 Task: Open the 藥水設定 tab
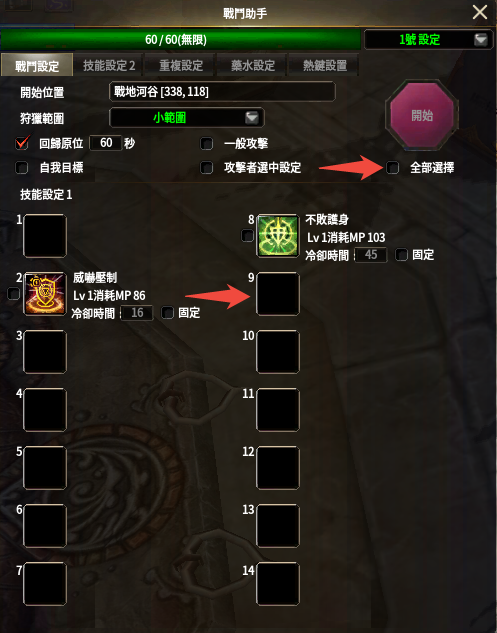click(x=253, y=65)
